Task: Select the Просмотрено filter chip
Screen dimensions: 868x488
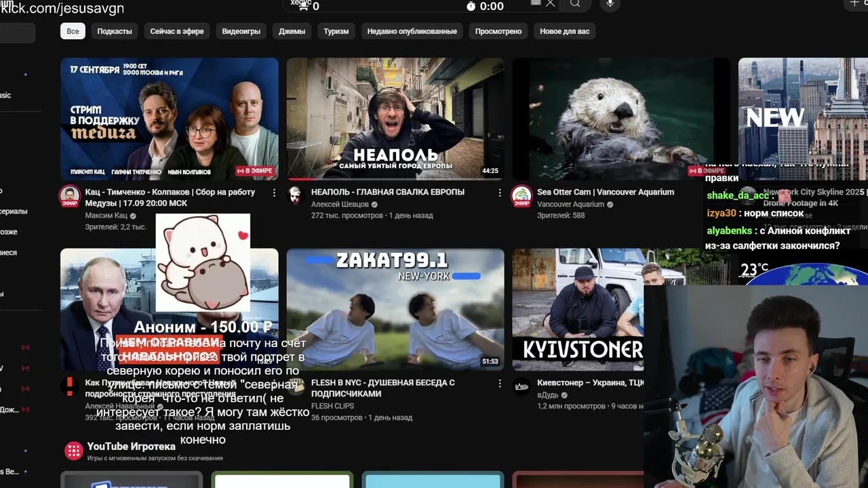Action: [x=498, y=31]
